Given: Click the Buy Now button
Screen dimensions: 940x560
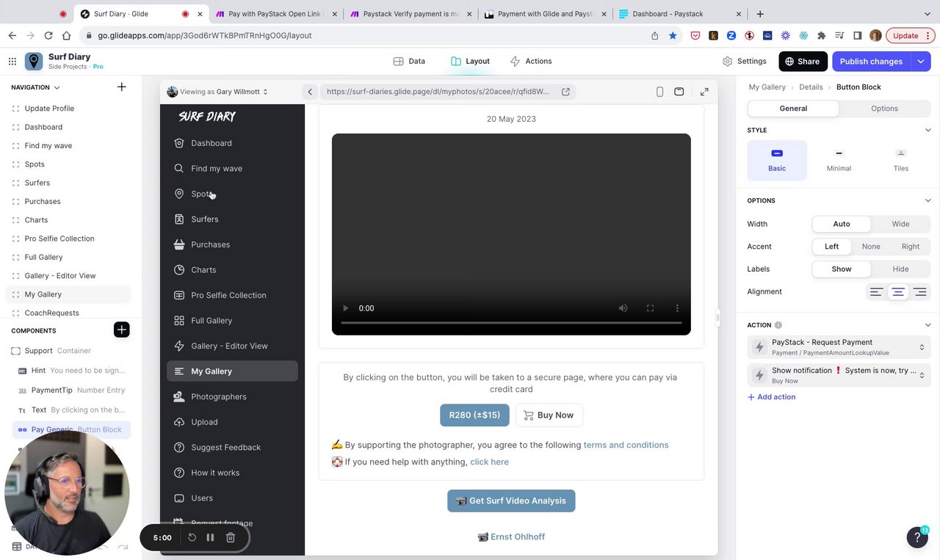Looking at the screenshot, I should point(549,415).
